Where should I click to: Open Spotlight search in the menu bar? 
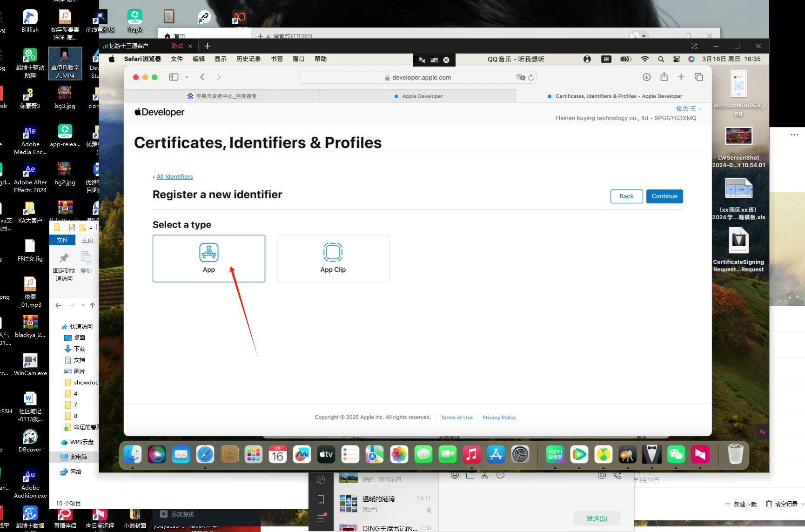tap(661, 59)
